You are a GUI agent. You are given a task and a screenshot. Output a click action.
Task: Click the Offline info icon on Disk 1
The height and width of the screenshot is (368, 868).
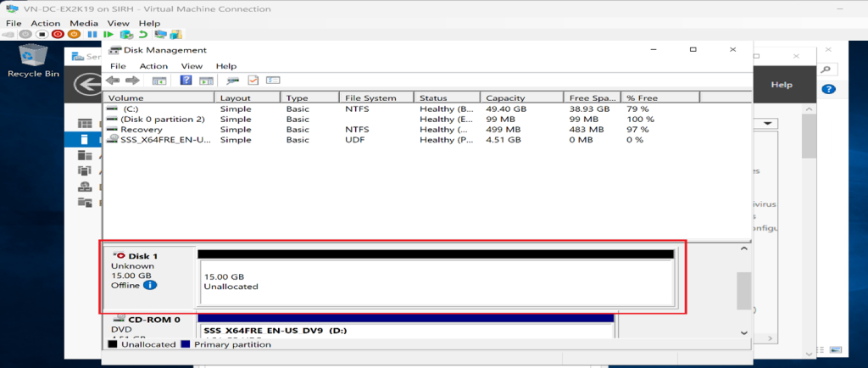pyautogui.click(x=150, y=286)
